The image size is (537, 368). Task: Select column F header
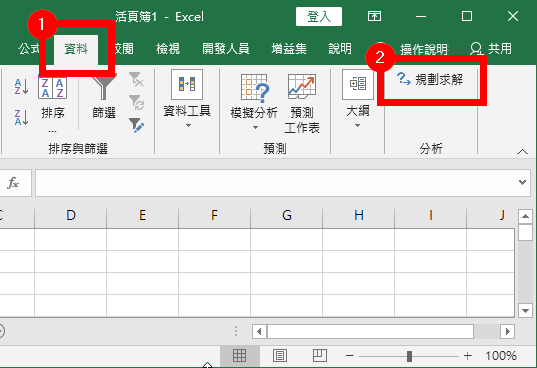[214, 216]
